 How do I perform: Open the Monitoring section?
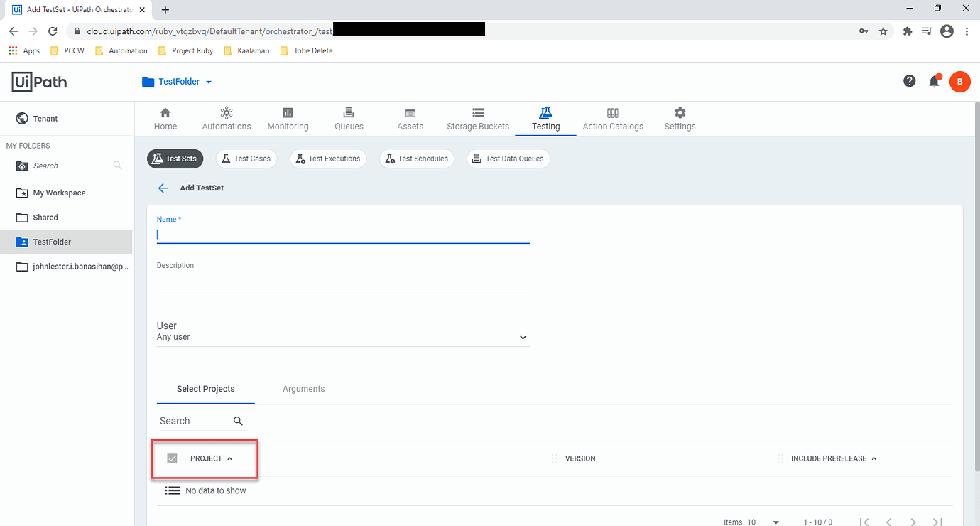tap(287, 118)
